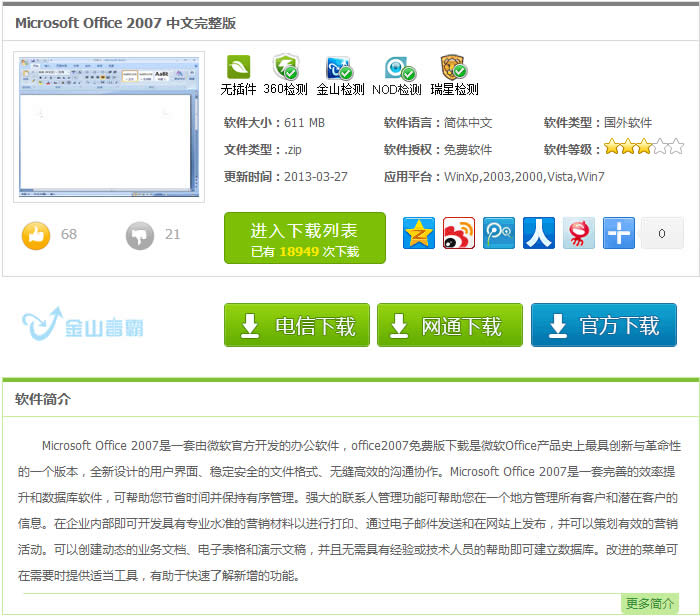Click the like count 68

tap(69, 234)
